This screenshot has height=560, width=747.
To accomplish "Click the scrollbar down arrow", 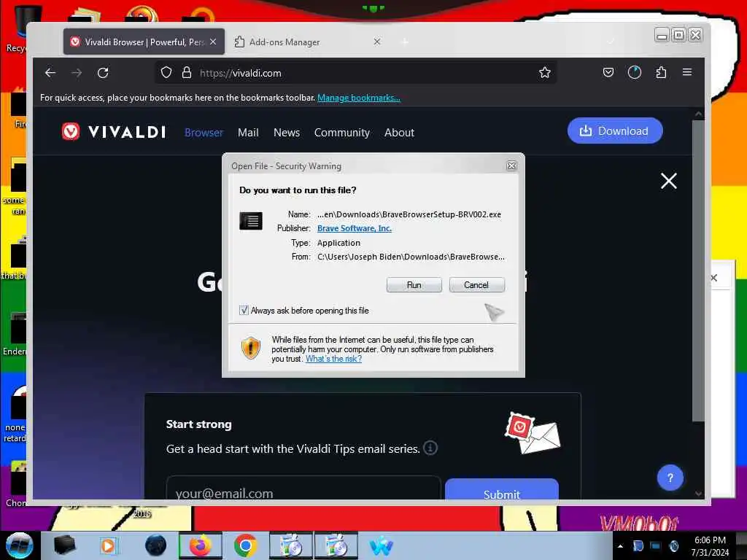I will point(698,494).
